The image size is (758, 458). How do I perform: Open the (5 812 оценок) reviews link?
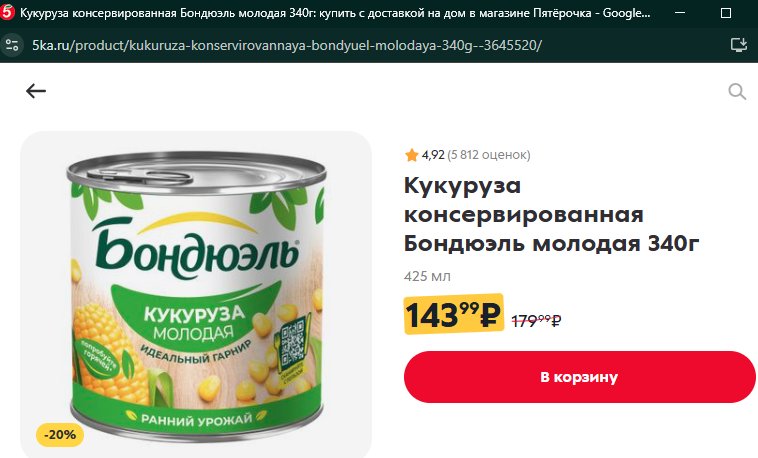[489, 155]
